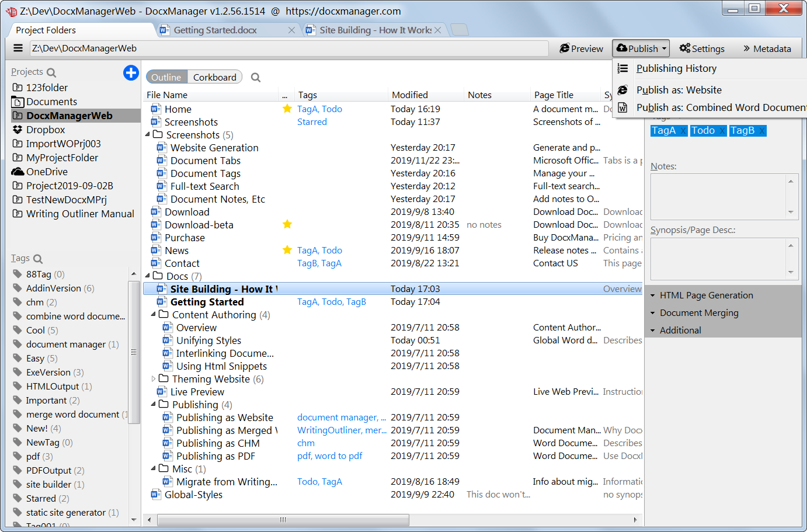Click the Publishing History list icon
807x532 pixels.
(623, 68)
